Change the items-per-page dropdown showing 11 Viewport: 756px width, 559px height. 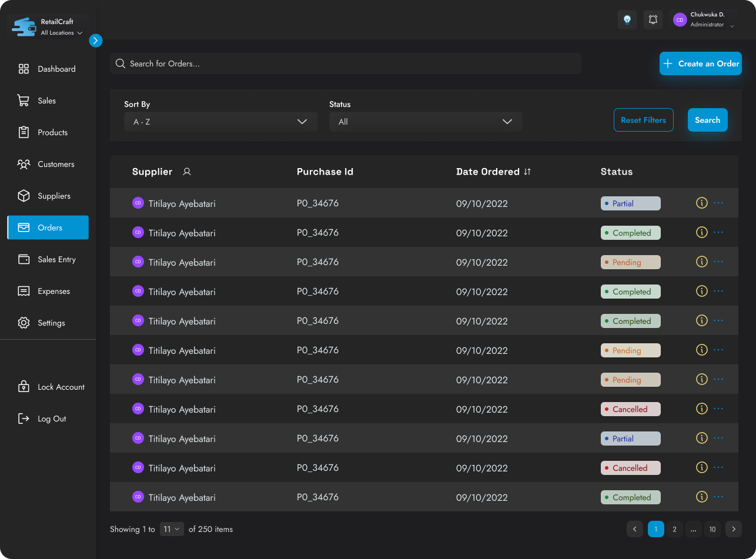[172, 529]
